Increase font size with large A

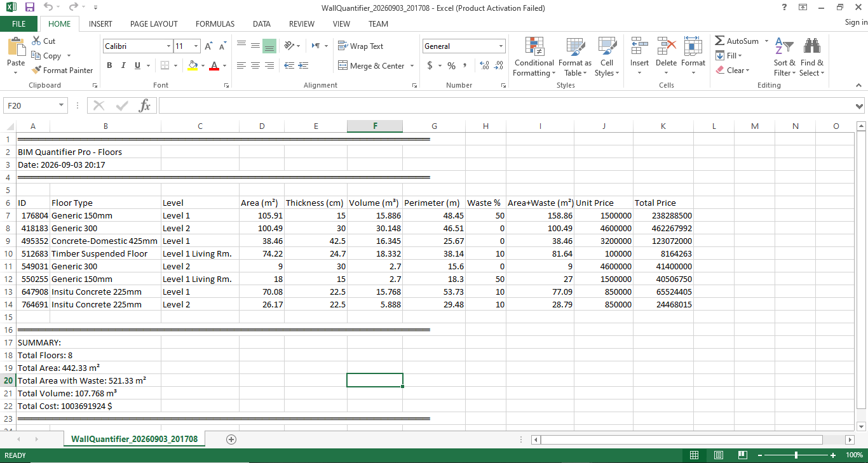point(208,46)
